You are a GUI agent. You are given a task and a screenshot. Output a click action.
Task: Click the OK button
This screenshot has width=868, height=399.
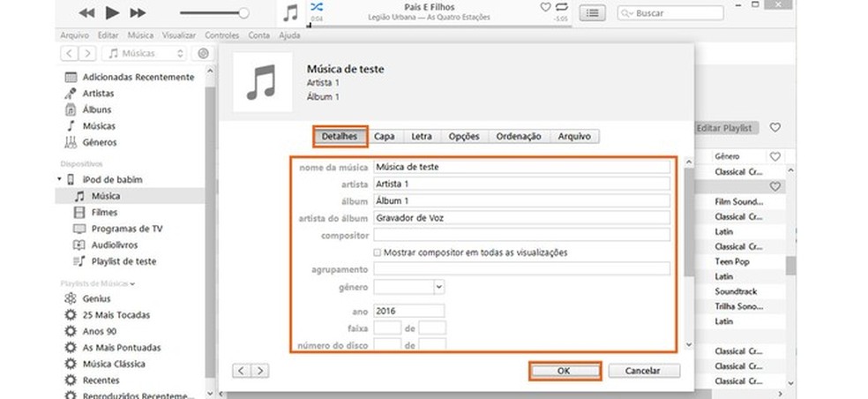[x=564, y=371]
